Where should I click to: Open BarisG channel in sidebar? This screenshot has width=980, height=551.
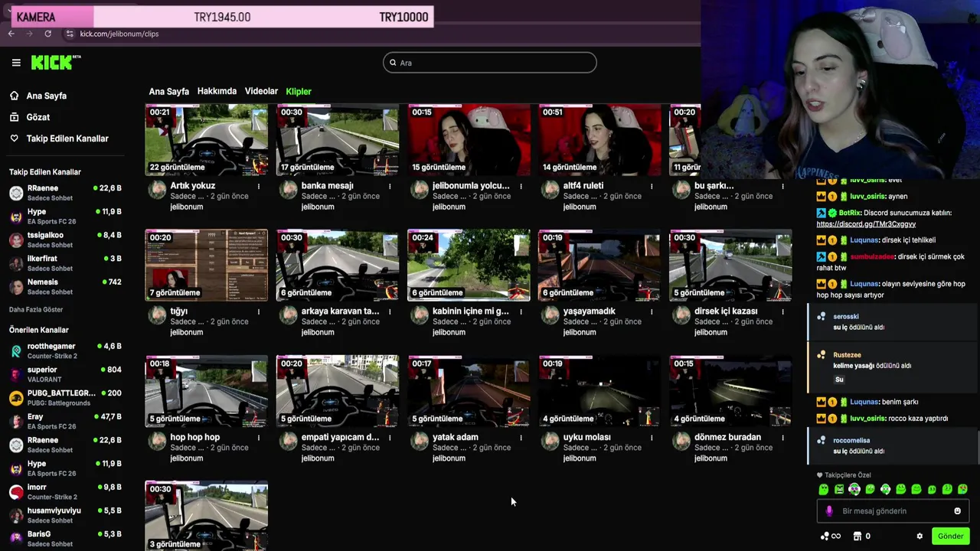coord(65,539)
